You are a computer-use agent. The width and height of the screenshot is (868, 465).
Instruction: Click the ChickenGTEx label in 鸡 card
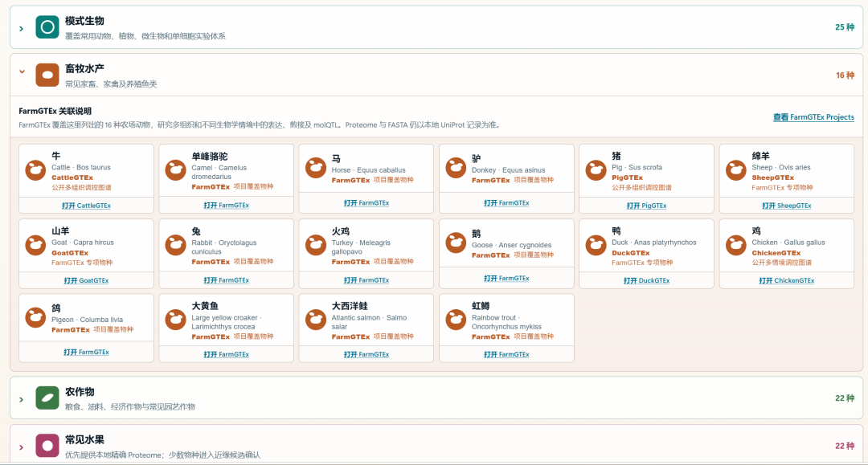pyautogui.click(x=776, y=253)
